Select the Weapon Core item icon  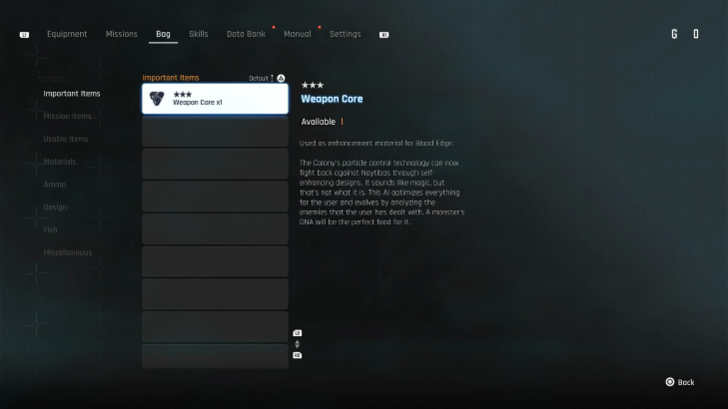(x=157, y=98)
